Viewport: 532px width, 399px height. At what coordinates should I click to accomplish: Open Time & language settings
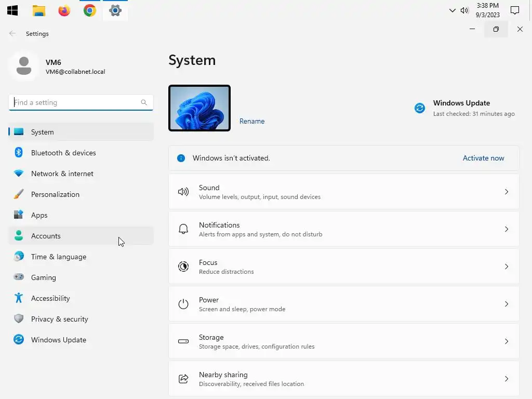tap(81, 257)
